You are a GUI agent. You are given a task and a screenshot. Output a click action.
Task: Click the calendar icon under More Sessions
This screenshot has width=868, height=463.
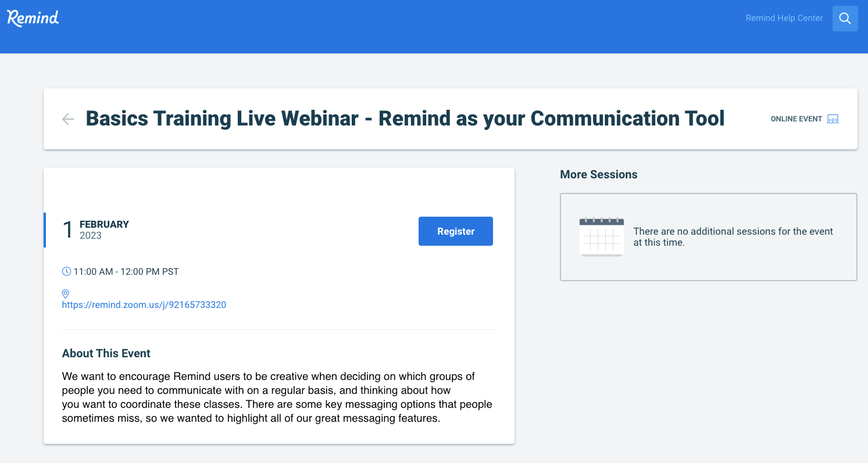[601, 237]
